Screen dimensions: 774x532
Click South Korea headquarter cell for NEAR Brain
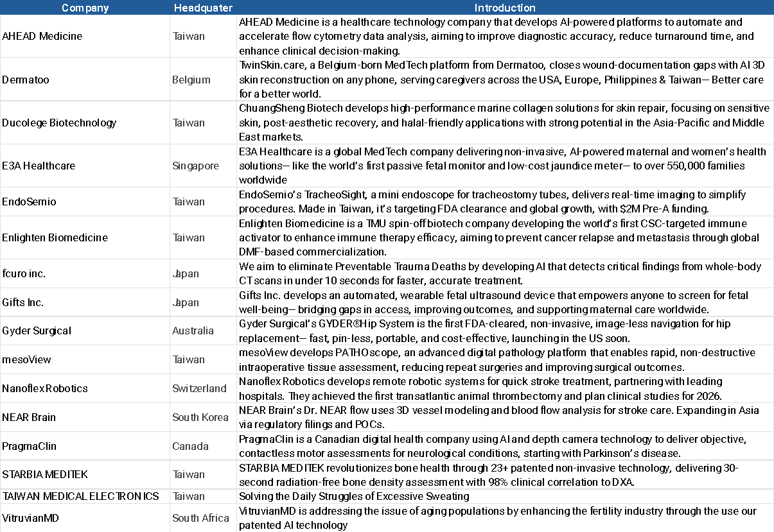[x=203, y=417]
